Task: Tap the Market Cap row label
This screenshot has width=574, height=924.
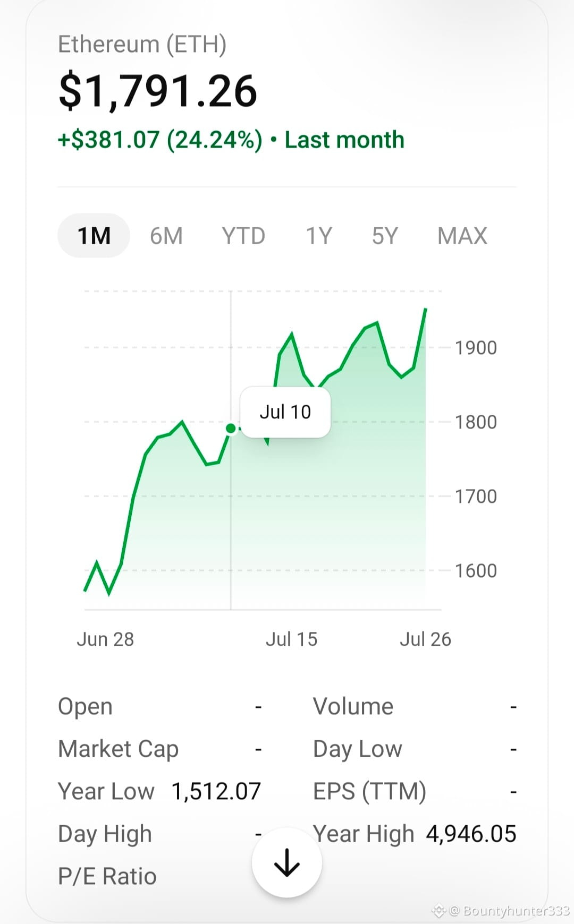Action: click(x=119, y=749)
